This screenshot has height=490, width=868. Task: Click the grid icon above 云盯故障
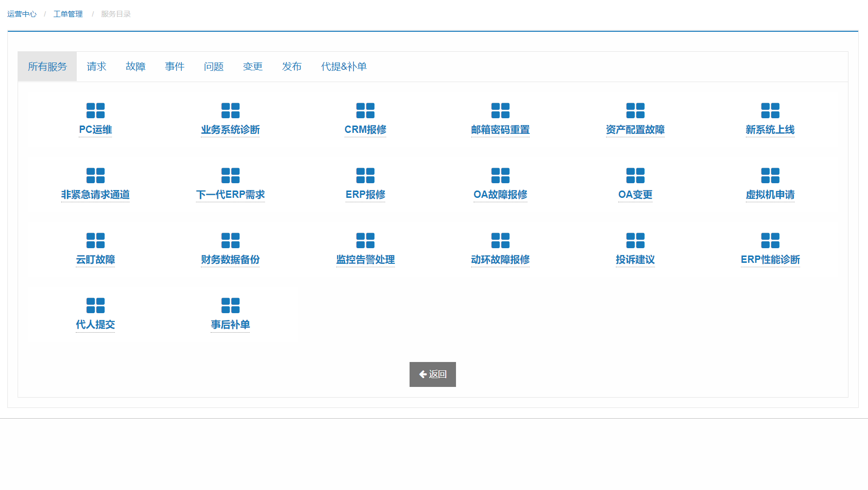95,241
